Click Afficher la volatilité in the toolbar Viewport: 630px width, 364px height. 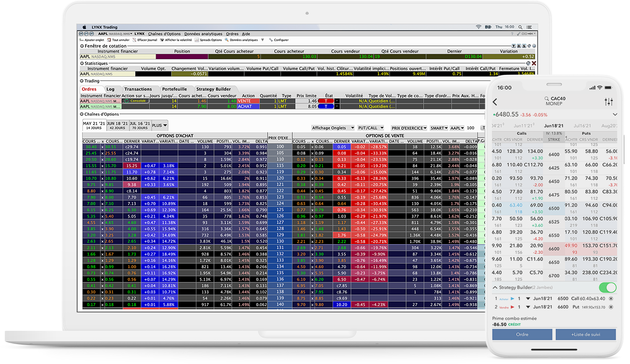click(x=176, y=40)
